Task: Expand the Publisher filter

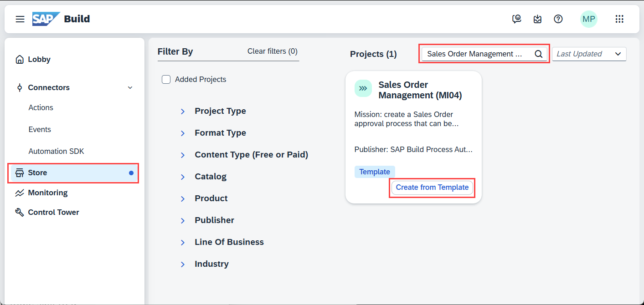Action: (x=182, y=220)
